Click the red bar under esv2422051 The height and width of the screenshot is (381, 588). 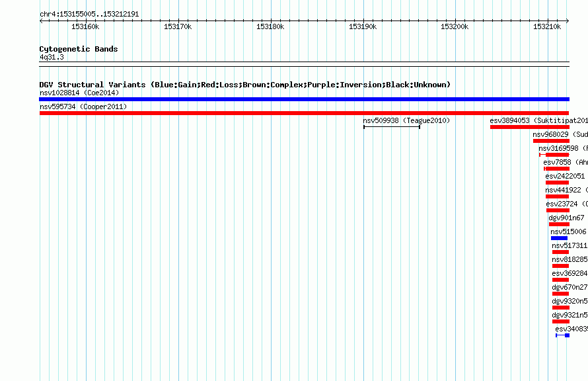coord(557,183)
